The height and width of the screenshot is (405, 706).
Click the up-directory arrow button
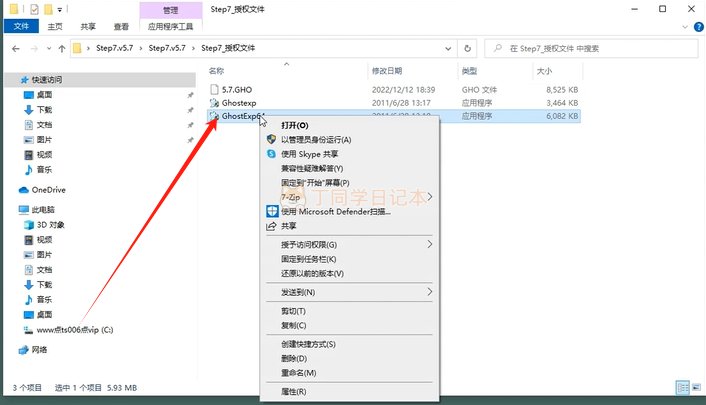pyautogui.click(x=62, y=47)
